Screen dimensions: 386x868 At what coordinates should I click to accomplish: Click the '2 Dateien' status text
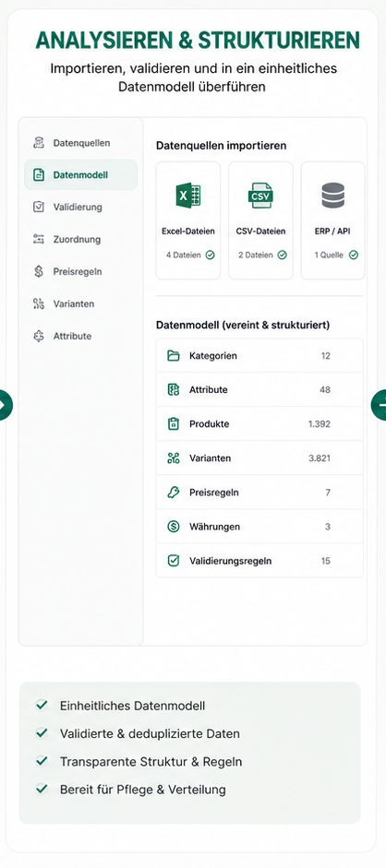(255, 256)
